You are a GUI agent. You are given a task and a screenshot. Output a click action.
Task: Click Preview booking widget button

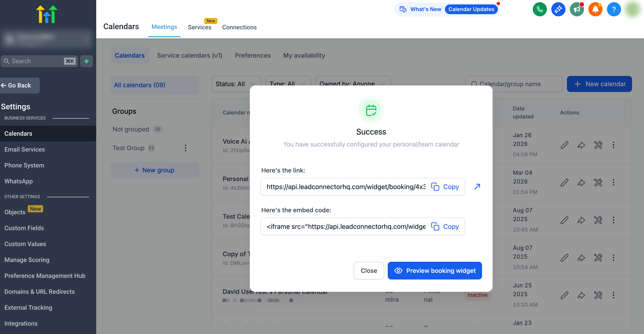tap(435, 271)
